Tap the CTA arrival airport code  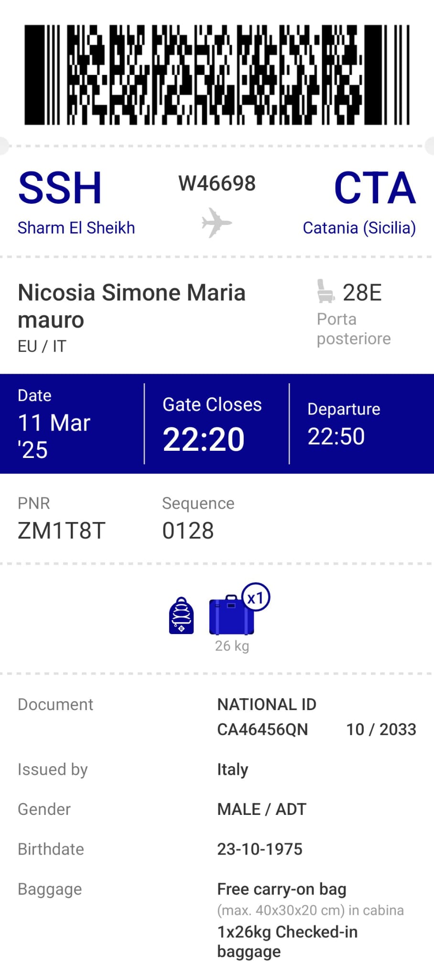click(375, 188)
